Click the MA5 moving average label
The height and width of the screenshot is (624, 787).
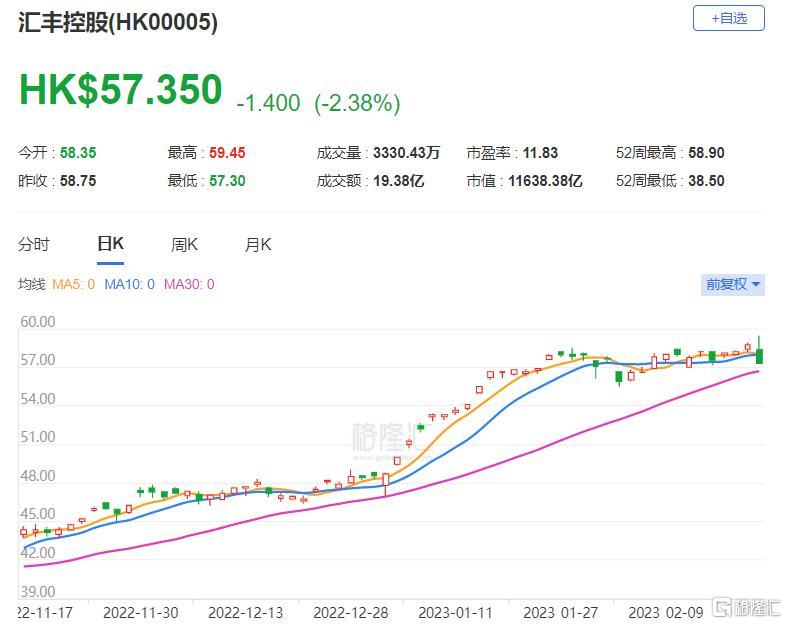click(x=73, y=285)
